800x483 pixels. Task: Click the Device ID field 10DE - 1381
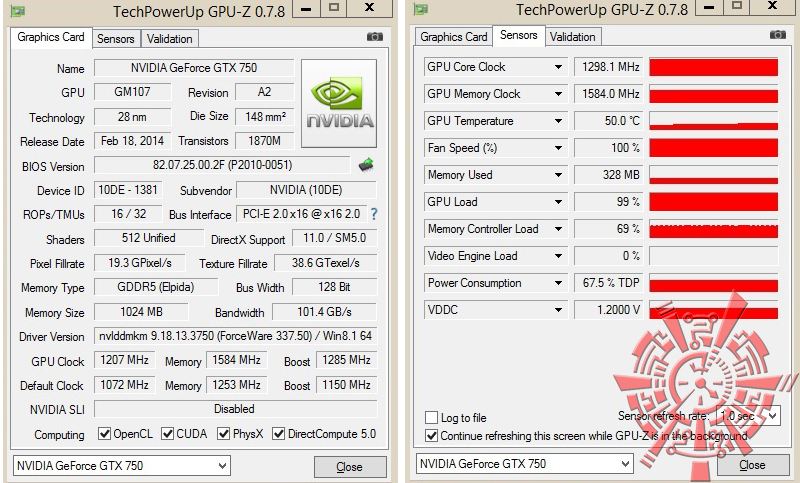coord(128,190)
